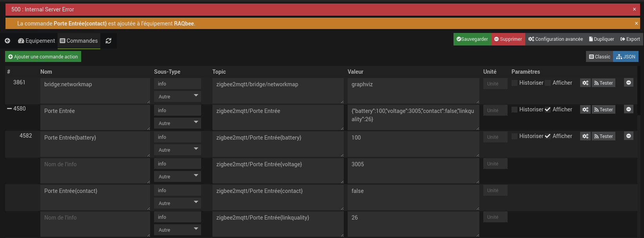
Task: Collapse row 4580 using the minus expander
Action: [9, 109]
